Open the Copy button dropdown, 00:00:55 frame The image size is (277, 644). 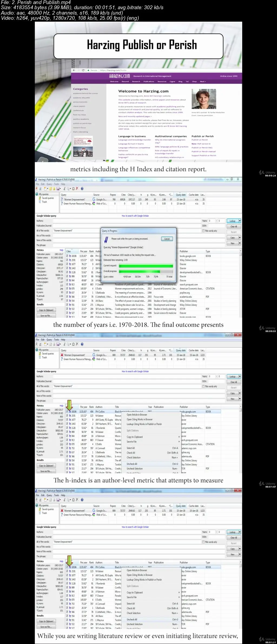[x=240, y=238]
